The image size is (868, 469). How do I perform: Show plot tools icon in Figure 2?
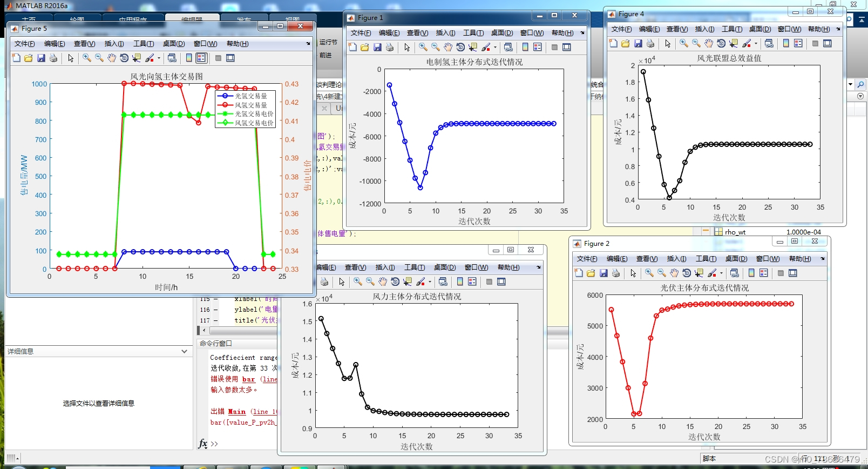793,273
